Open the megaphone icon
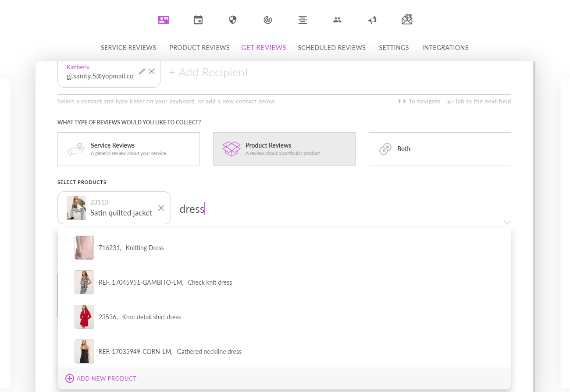Screen dimensions: 570x392 [372, 20]
